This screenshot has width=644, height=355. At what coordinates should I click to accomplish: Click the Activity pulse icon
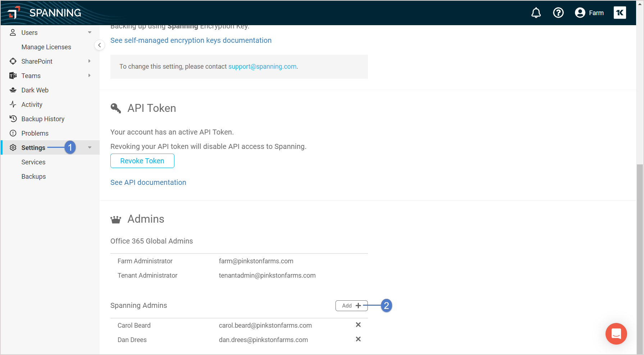13,104
